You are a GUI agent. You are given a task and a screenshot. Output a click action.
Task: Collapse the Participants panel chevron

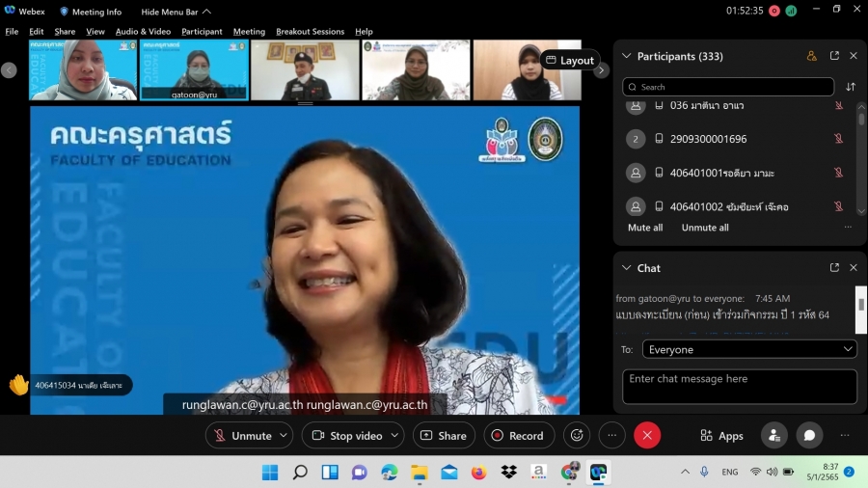pyautogui.click(x=627, y=56)
